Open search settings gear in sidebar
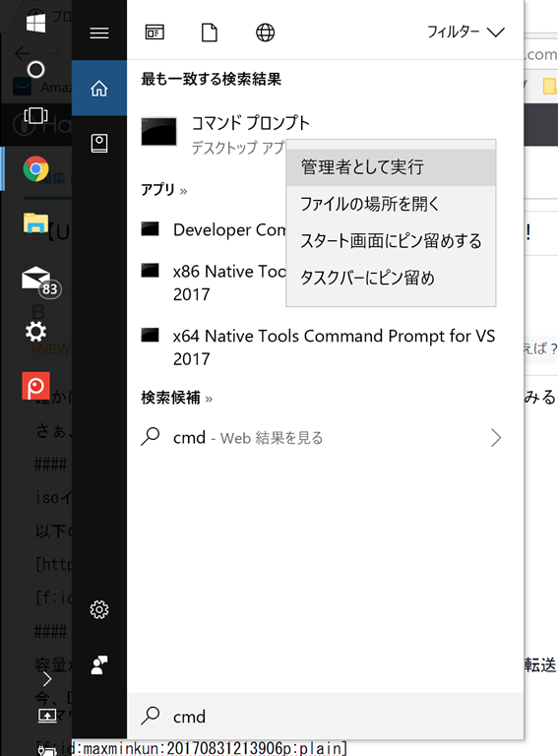 (x=99, y=610)
